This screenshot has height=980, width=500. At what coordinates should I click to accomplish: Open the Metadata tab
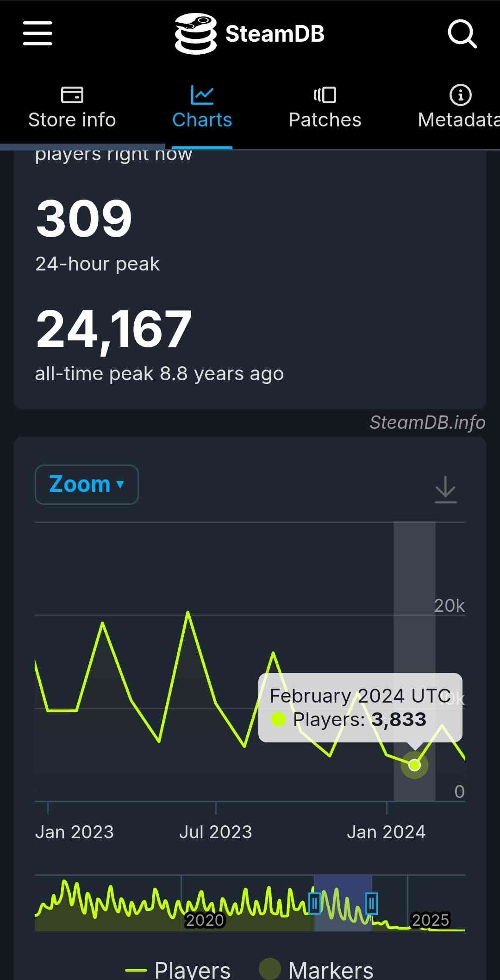click(458, 119)
